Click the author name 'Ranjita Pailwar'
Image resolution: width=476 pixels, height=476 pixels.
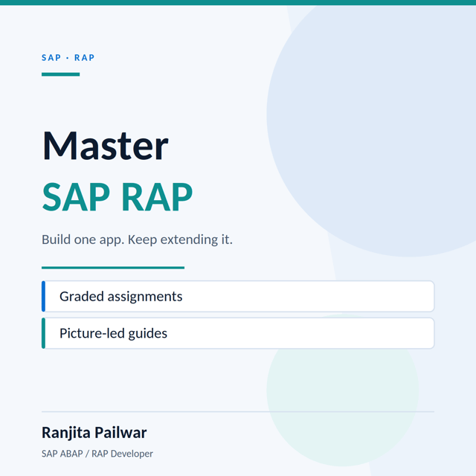(94, 433)
